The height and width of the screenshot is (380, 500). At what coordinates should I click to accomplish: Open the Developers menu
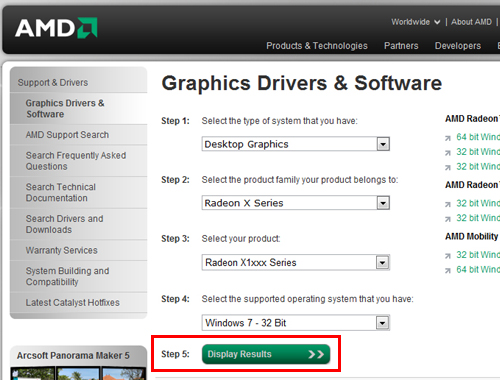[458, 46]
